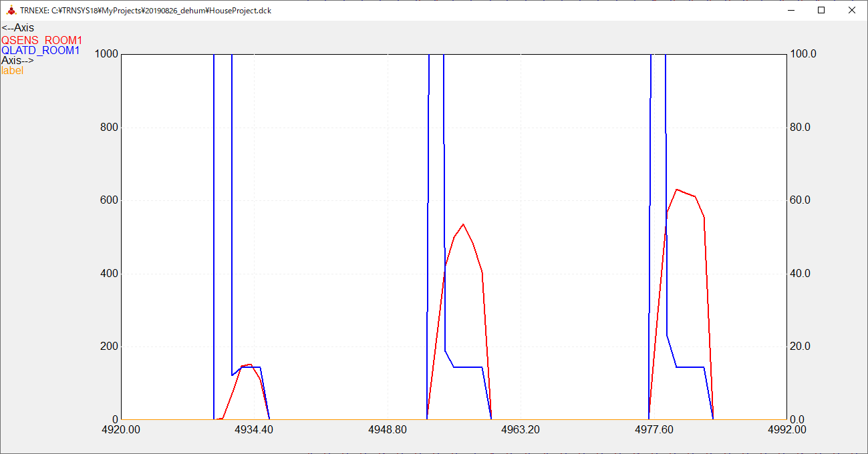Maximize the TRNEXE plot window
The height and width of the screenshot is (454, 868).
click(x=821, y=10)
